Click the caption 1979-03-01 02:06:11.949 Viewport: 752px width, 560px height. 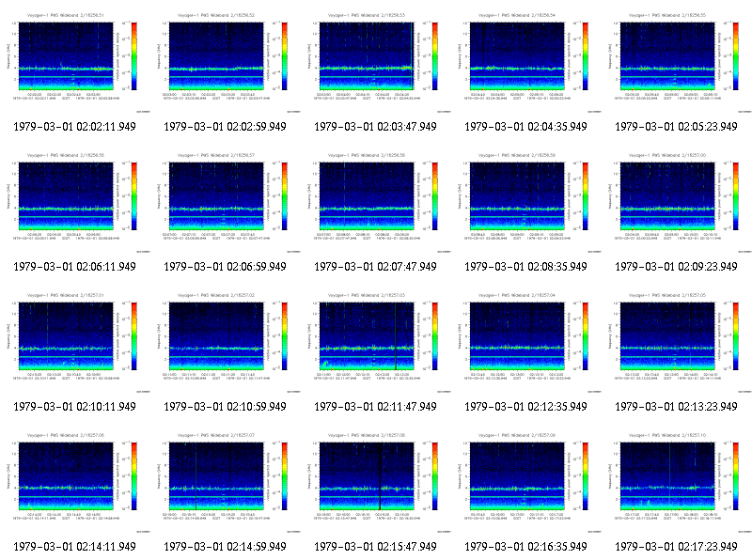pos(75,267)
